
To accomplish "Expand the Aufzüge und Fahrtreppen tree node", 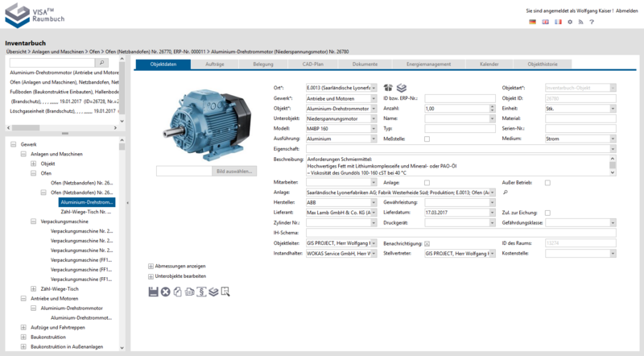I will tap(23, 327).
